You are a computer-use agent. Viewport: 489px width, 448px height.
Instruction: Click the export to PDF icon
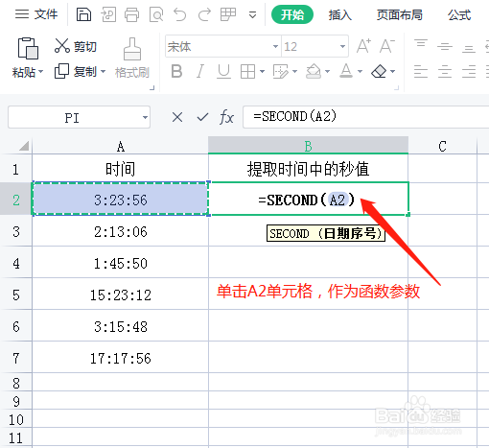coord(108,14)
